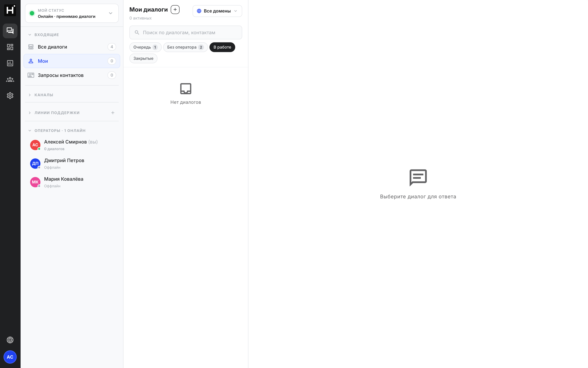Click the Все диалоги count badge 4
The width and height of the screenshot is (588, 368).
pos(112,47)
